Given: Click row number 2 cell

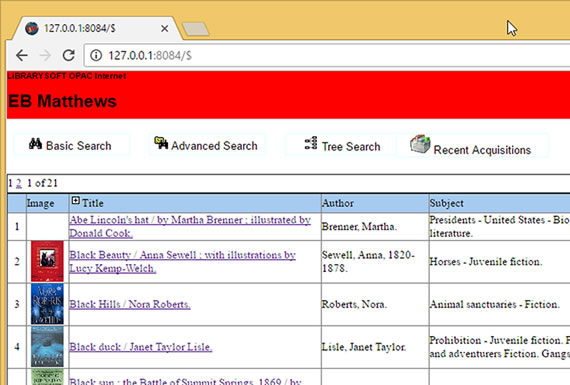Looking at the screenshot, I should coord(17,262).
